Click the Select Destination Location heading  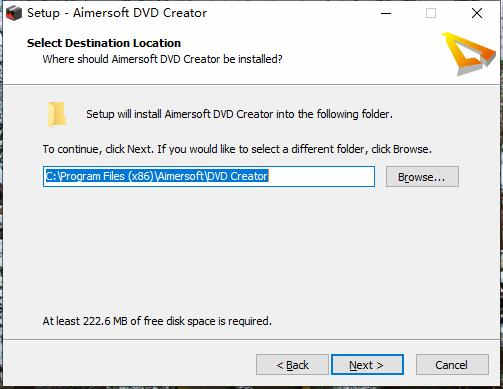(x=104, y=43)
